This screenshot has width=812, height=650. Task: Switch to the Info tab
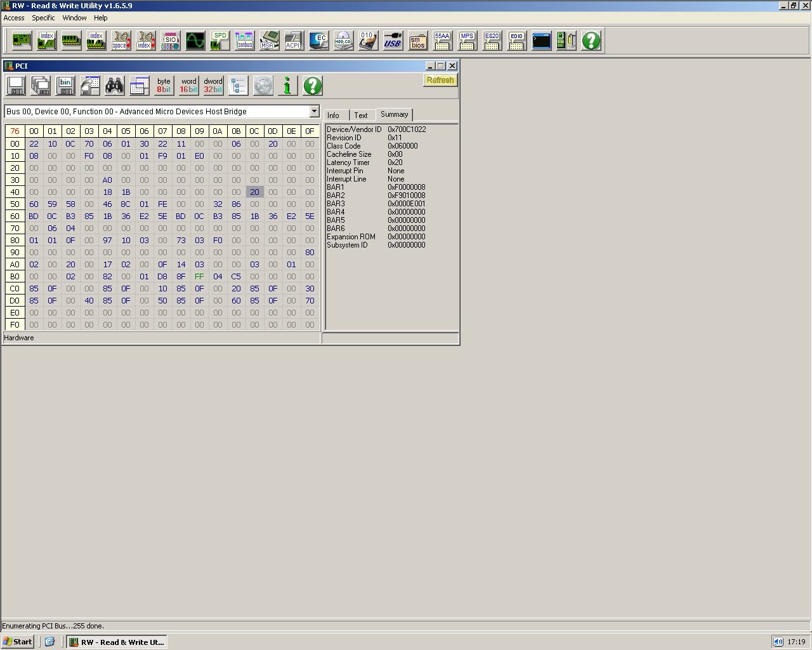tap(334, 115)
